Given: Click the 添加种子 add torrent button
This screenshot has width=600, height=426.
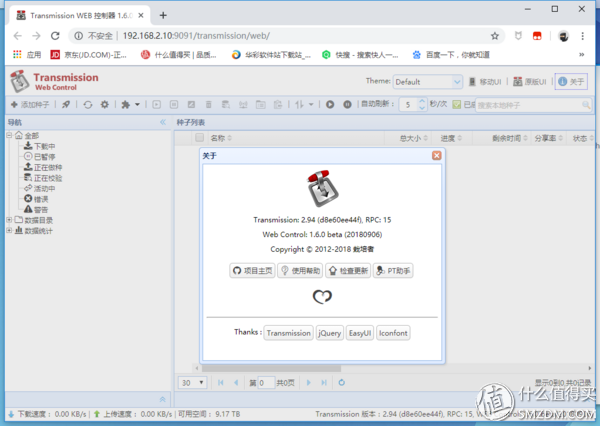Looking at the screenshot, I should [x=30, y=104].
